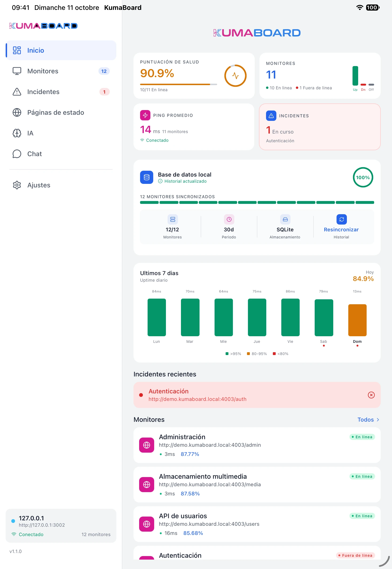Click the blue warning triangle Incidentes icon
The height and width of the screenshot is (569, 392).
(271, 116)
